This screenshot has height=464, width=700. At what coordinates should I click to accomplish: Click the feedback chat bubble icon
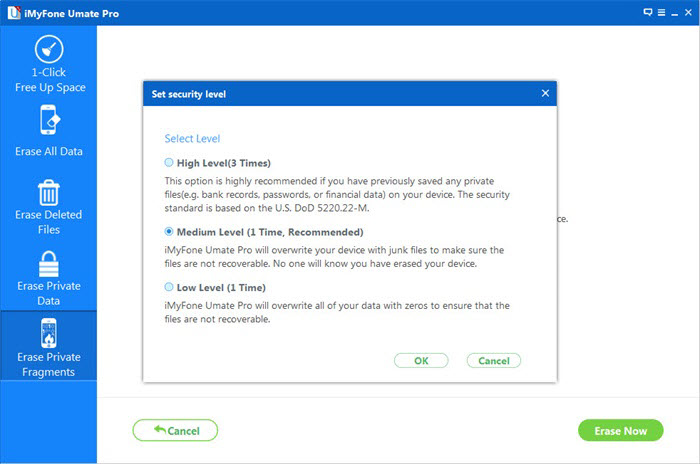pyautogui.click(x=648, y=12)
